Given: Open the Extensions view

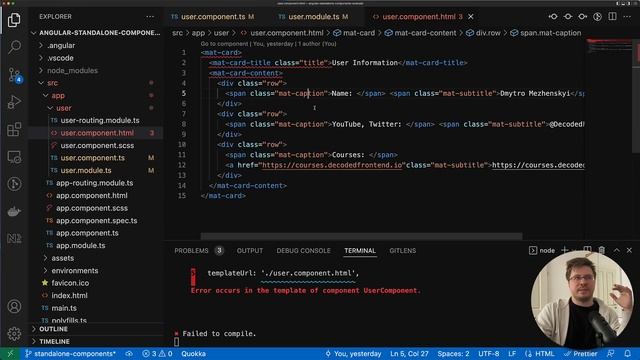Looking at the screenshot, I should 14,129.
